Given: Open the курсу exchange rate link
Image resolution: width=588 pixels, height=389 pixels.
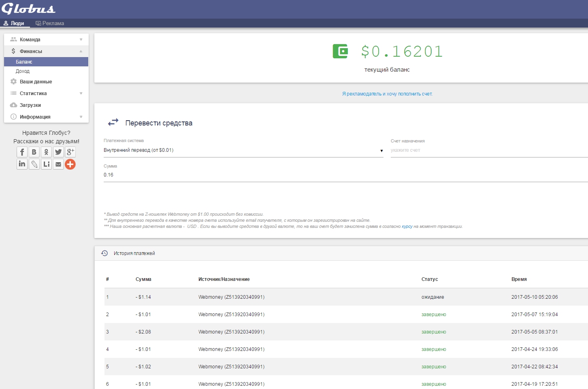Looking at the screenshot, I should [x=407, y=226].
